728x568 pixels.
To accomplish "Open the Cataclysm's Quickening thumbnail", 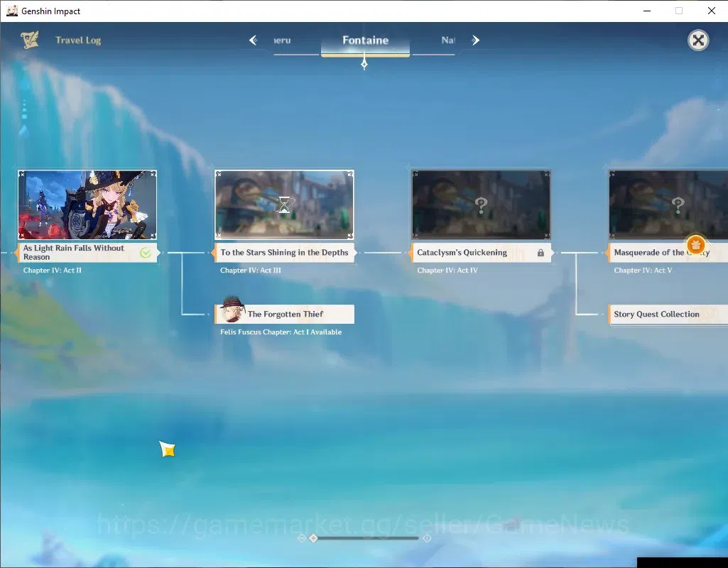I will pos(481,204).
